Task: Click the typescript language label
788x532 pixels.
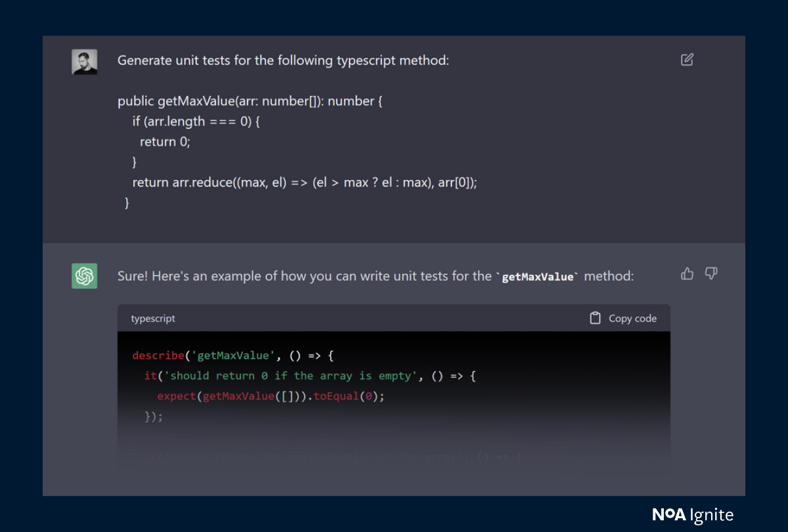Action: (x=153, y=319)
